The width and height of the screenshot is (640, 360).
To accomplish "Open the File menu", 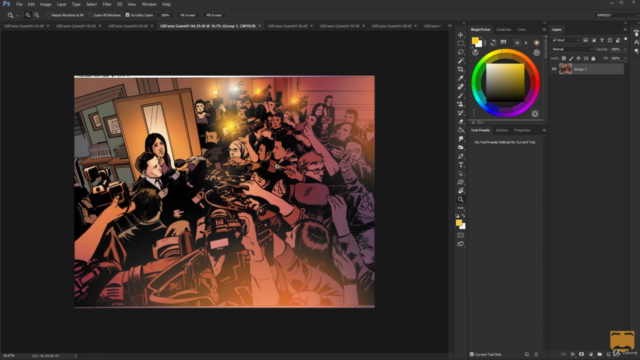I will [x=19, y=4].
